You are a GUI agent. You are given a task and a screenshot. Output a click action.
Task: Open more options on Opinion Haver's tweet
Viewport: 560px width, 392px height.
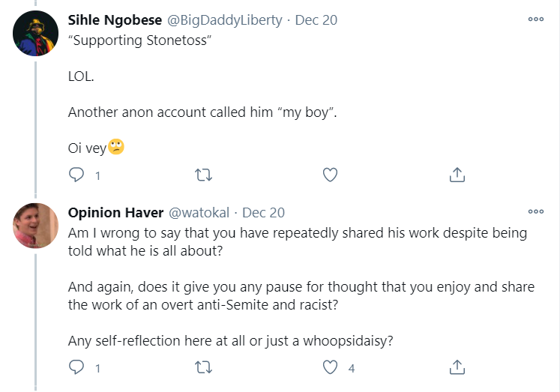(535, 211)
